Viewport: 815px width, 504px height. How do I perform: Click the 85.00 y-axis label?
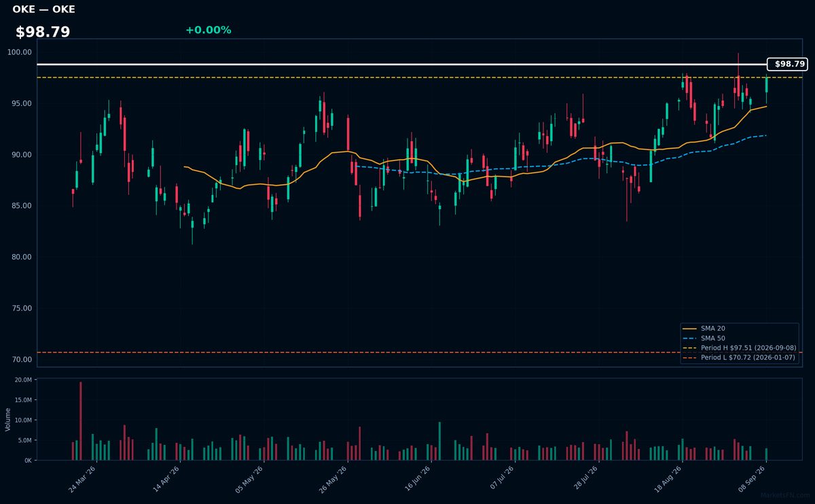click(22, 206)
